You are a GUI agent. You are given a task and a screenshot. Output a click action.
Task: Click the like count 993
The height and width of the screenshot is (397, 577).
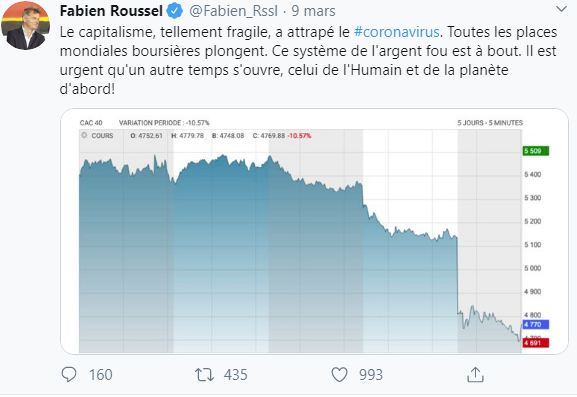coord(371,375)
